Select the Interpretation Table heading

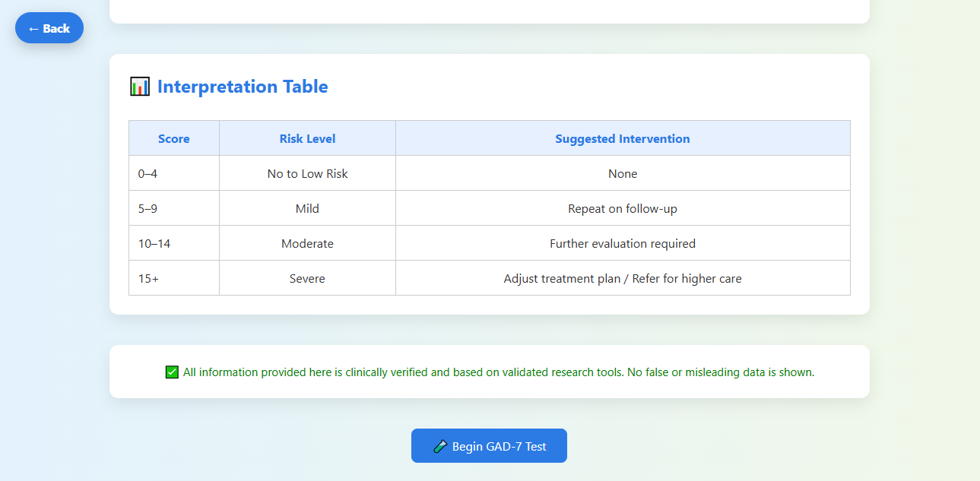tap(243, 87)
